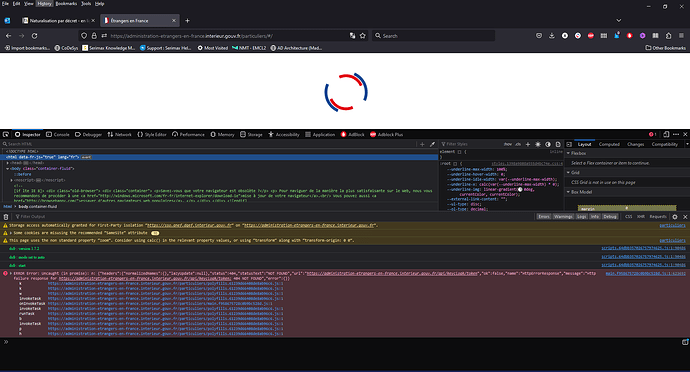Open main.js source link of error
This screenshot has height=372, width=690.
tap(645, 273)
